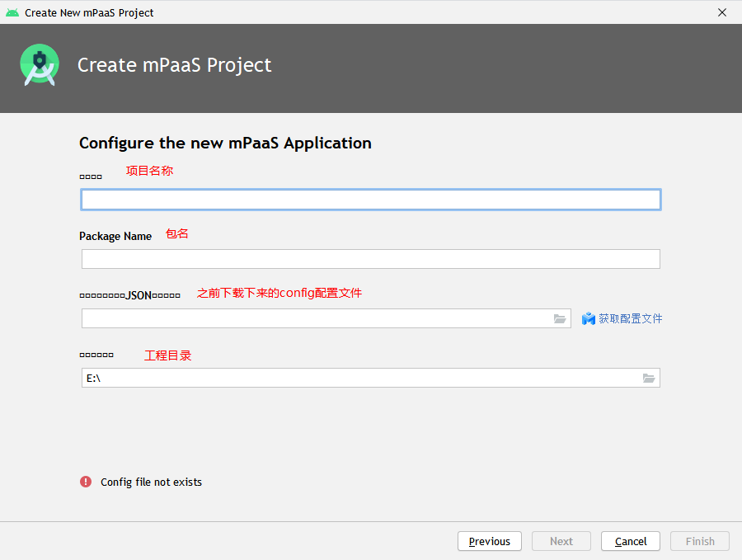The height and width of the screenshot is (560, 742).
Task: Click the Package Name label
Action: click(x=115, y=236)
